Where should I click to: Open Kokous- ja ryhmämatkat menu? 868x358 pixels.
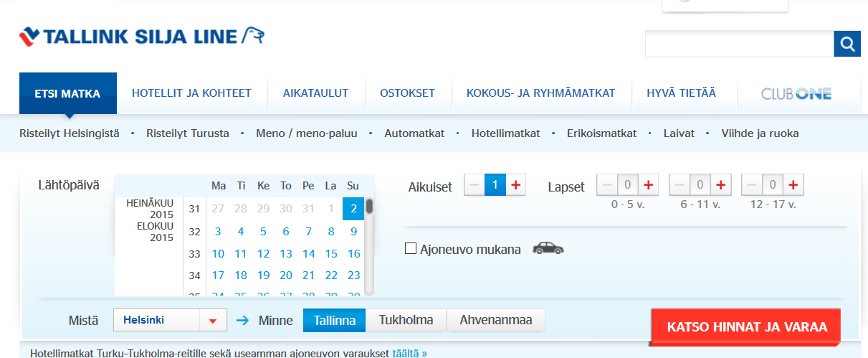tap(541, 93)
